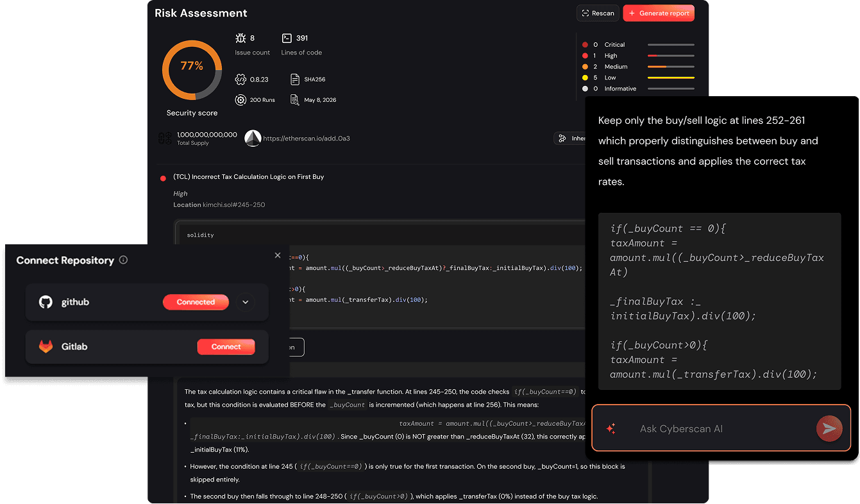This screenshot has width=860, height=504.
Task: Click the github logo icon
Action: click(x=46, y=302)
